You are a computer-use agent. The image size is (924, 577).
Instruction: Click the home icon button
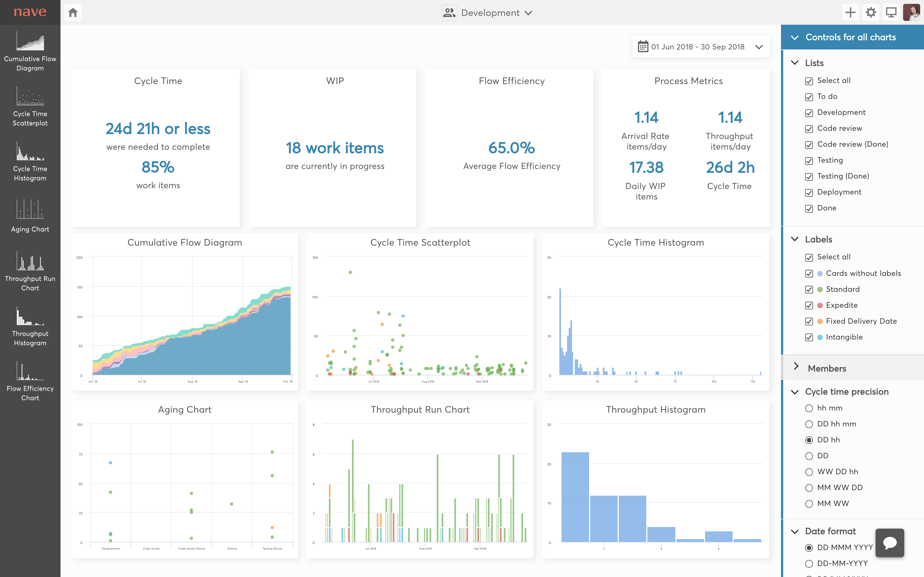click(73, 13)
